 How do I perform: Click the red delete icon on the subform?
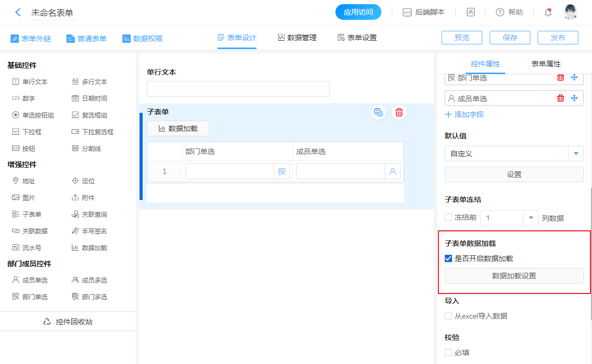click(x=399, y=112)
